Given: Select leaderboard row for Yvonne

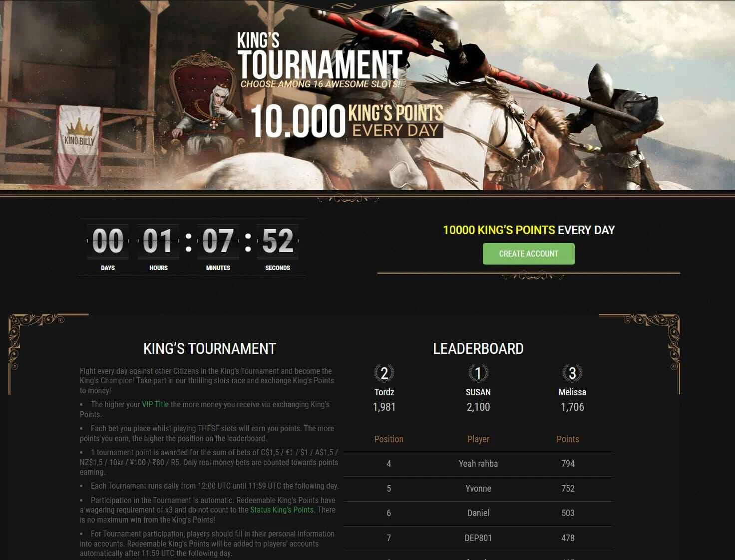Looking at the screenshot, I should click(x=478, y=489).
